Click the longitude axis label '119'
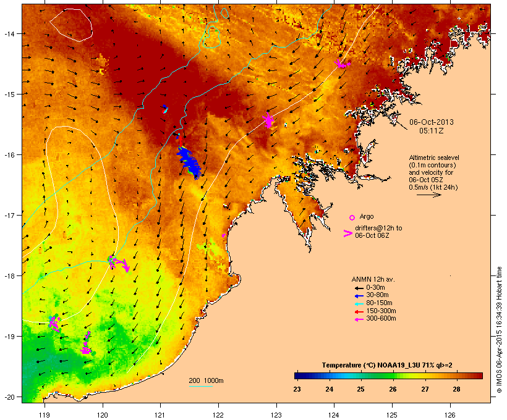This screenshot has height=420, width=507. point(45,415)
